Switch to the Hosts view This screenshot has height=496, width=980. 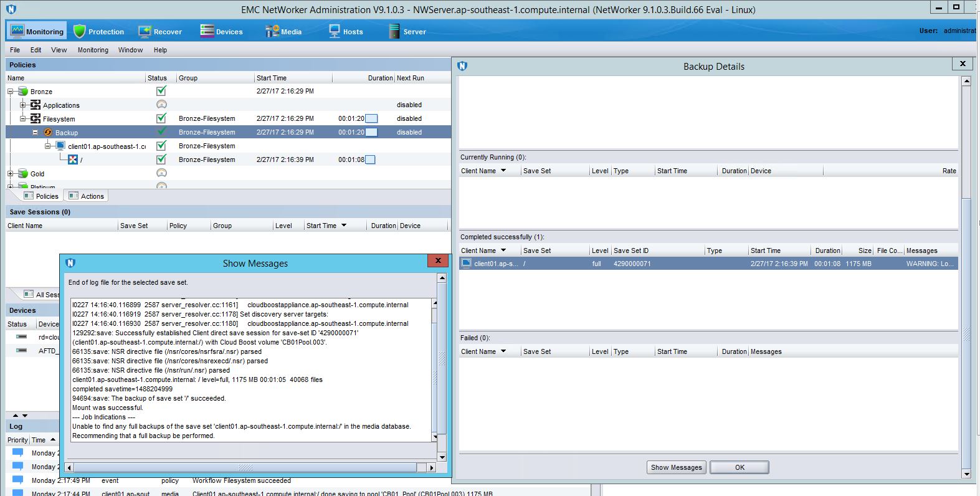pyautogui.click(x=346, y=31)
